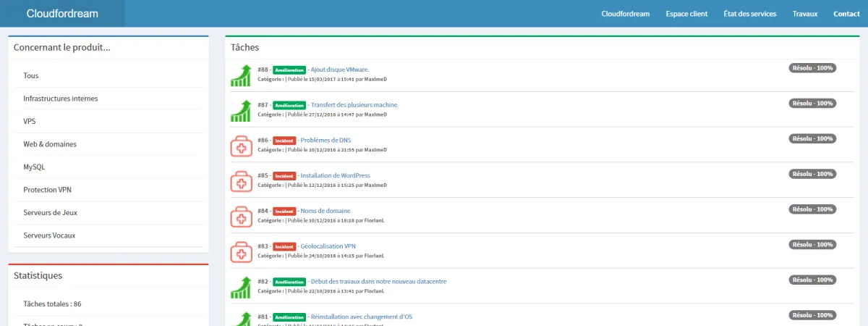The height and width of the screenshot is (326, 868).
Task: Open the Problèmes de DNS incident
Action: 325,140
